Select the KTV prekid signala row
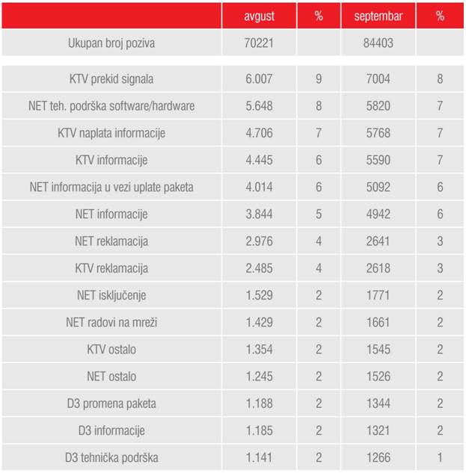The image size is (466, 476). 233,79
